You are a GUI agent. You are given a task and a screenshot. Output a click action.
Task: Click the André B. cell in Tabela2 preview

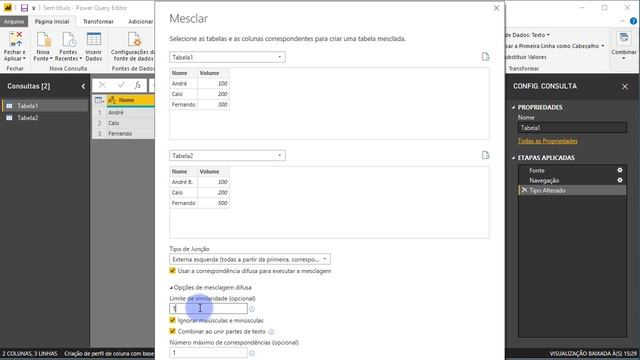[184, 182]
